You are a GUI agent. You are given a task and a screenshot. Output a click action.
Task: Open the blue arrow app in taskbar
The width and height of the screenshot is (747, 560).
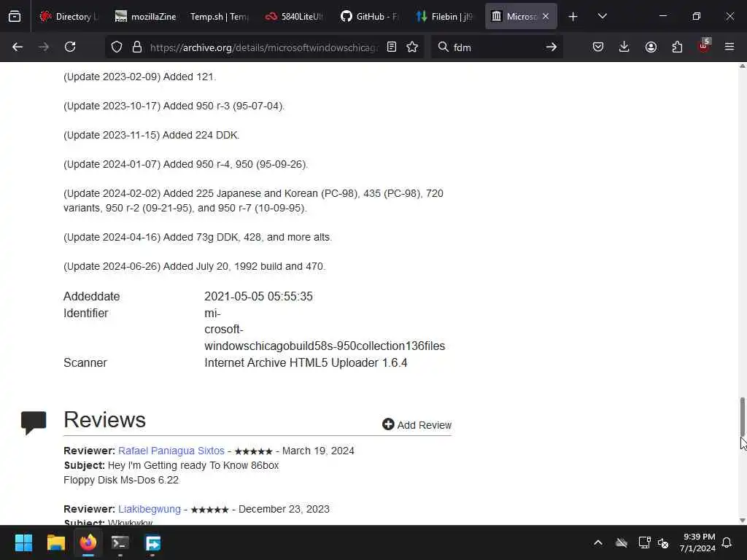click(152, 542)
